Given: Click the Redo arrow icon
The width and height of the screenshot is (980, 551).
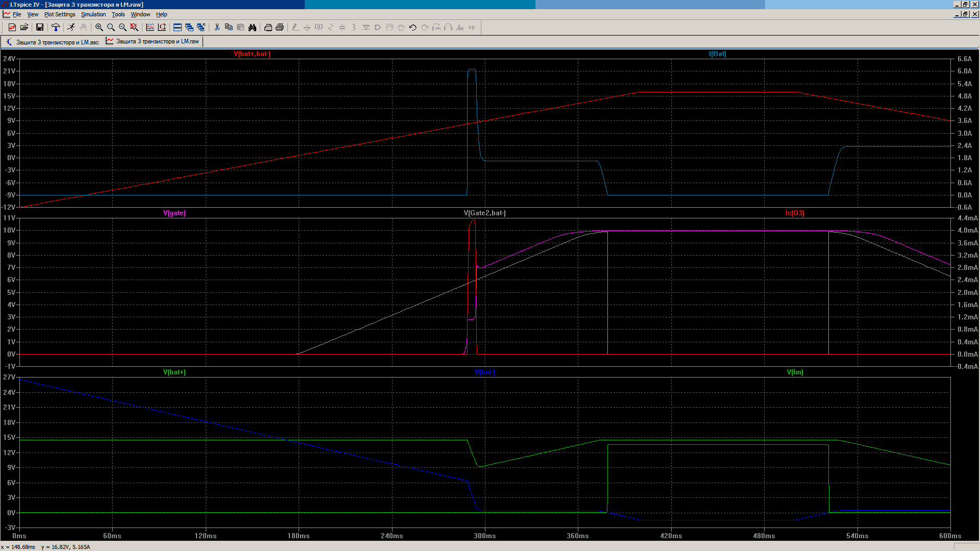Looking at the screenshot, I should tap(425, 28).
